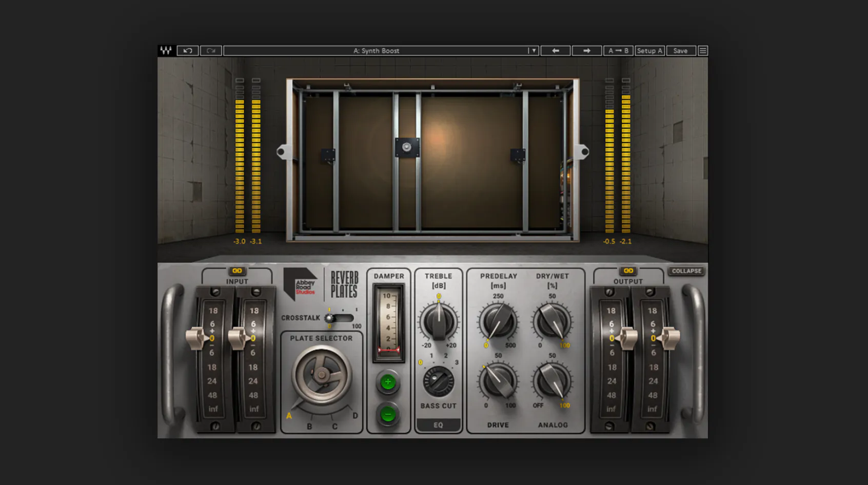The image size is (868, 485).
Task: Select plate C
Action: [334, 426]
